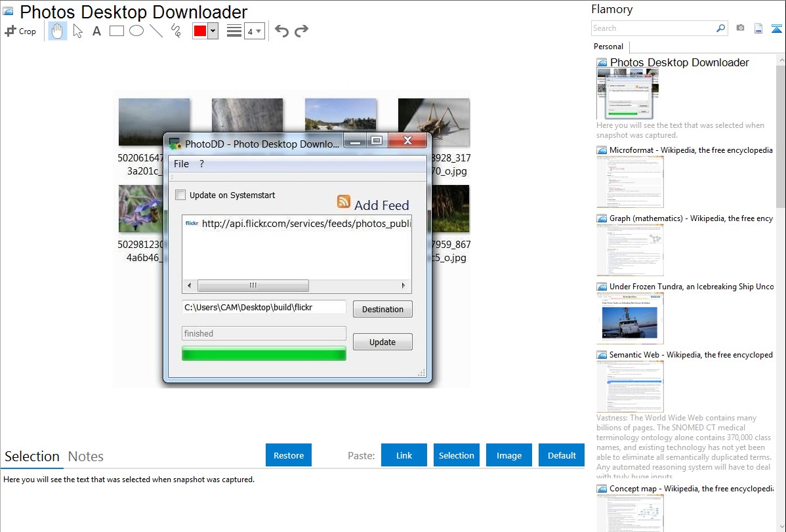786x532 pixels.
Task: Click the orange RSS feed icon
Action: coord(344,201)
